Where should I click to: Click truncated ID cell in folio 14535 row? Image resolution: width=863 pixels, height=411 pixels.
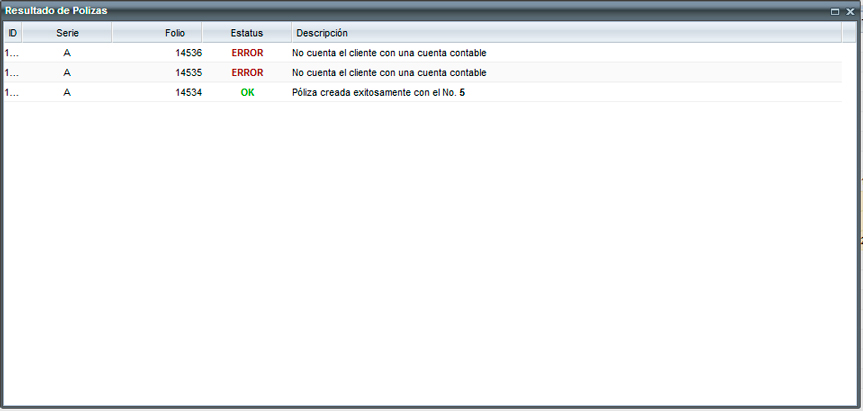pyautogui.click(x=13, y=73)
